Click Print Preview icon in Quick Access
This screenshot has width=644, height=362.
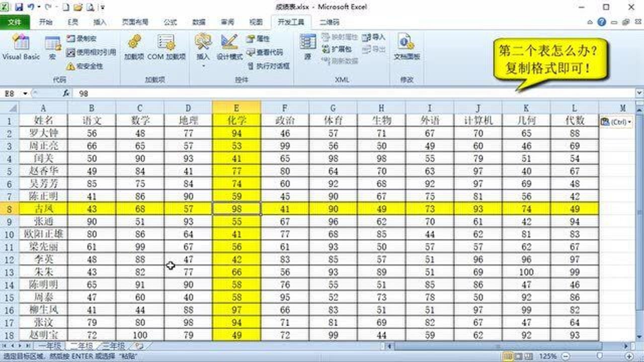coord(91,8)
